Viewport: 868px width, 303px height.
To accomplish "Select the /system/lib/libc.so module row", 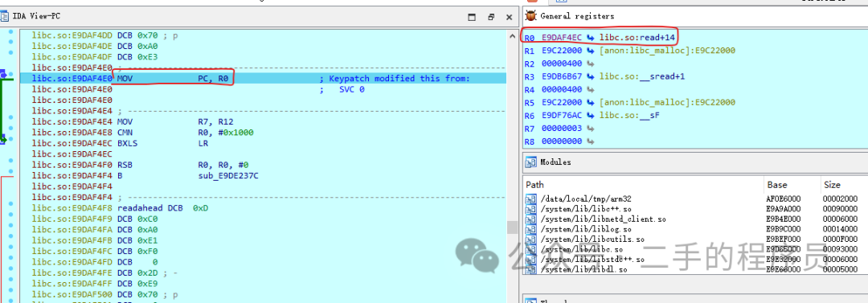I will tap(695, 249).
